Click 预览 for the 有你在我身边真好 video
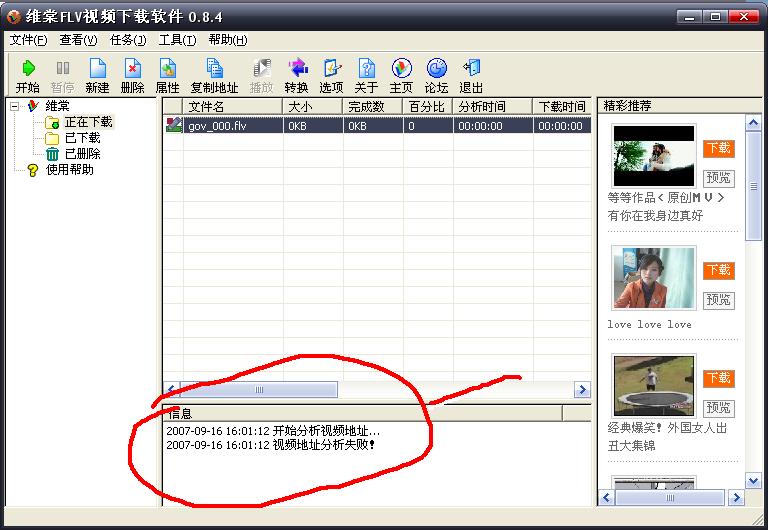 [x=719, y=177]
